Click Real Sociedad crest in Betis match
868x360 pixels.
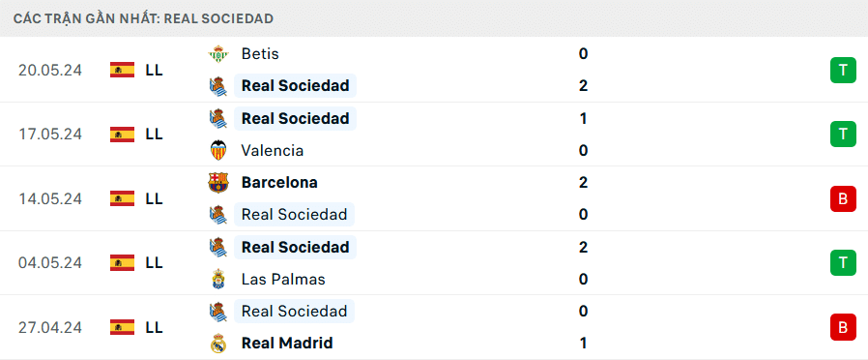click(218, 86)
